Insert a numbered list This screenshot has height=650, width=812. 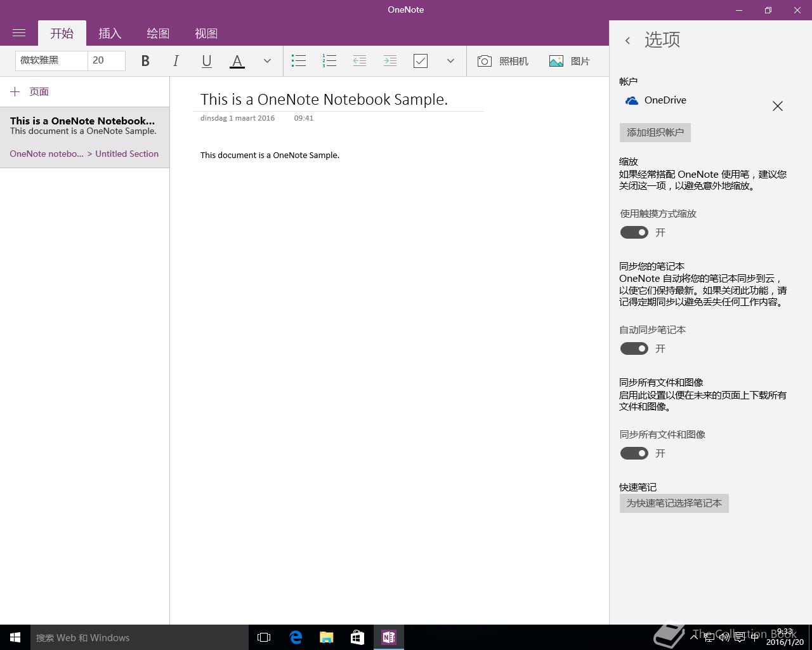click(x=329, y=61)
